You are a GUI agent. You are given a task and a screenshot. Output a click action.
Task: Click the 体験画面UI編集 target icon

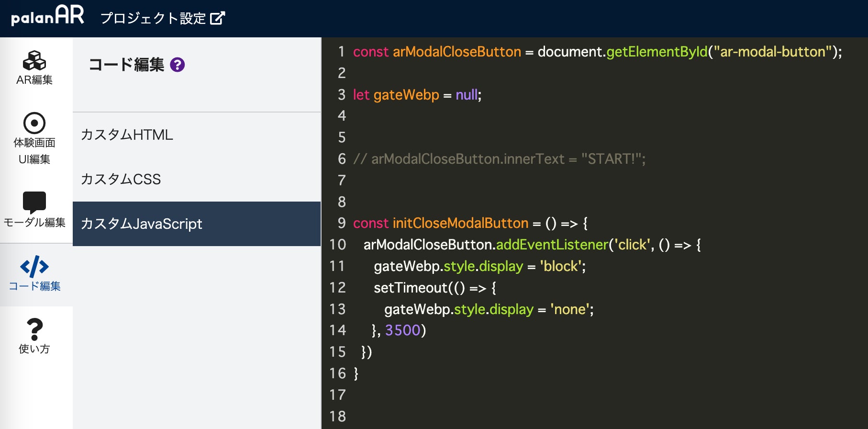click(x=34, y=123)
